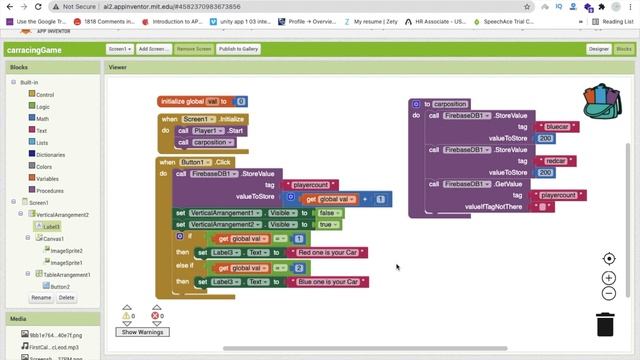Image resolution: width=640 pixels, height=360 pixels.
Task: Click the Lists category color square
Action: [x=32, y=142]
